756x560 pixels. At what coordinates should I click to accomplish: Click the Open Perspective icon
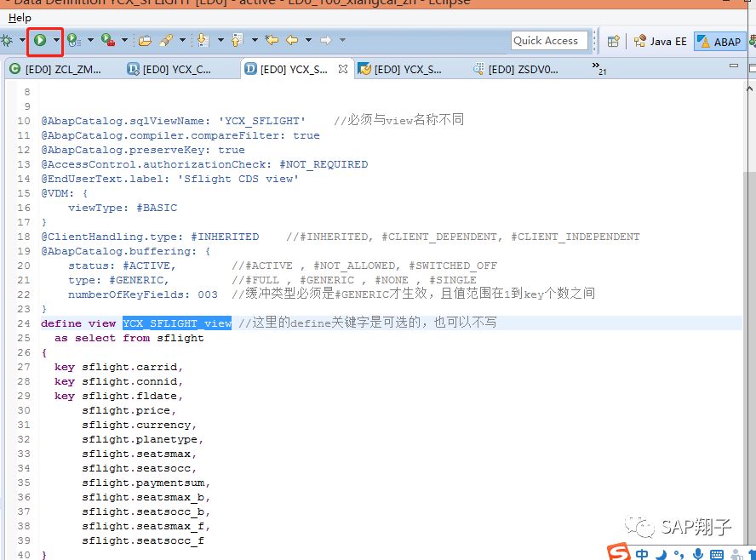click(613, 42)
